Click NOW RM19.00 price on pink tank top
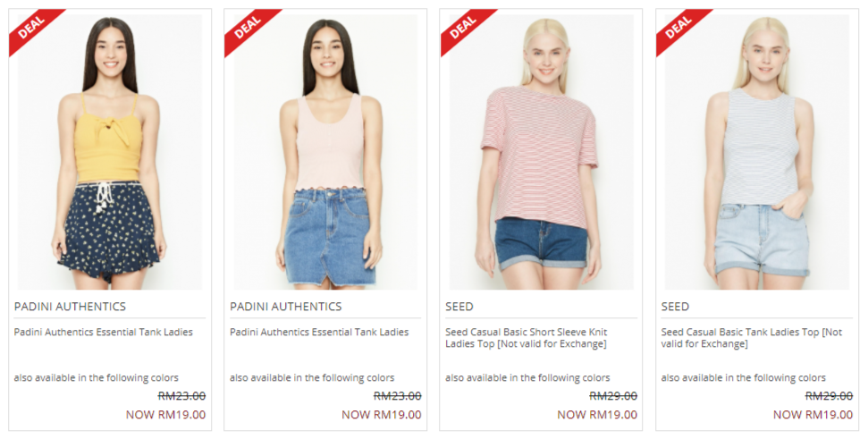This screenshot has height=439, width=868. pos(382,415)
